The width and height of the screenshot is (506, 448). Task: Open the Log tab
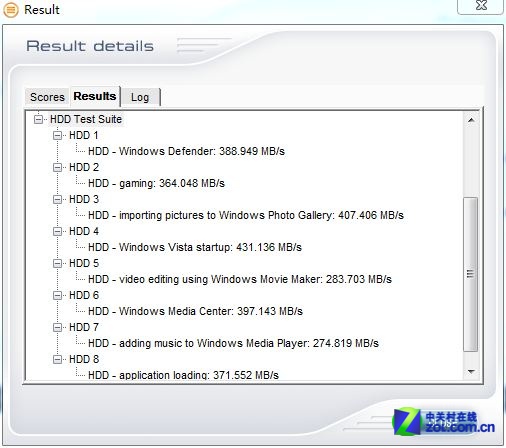[140, 97]
